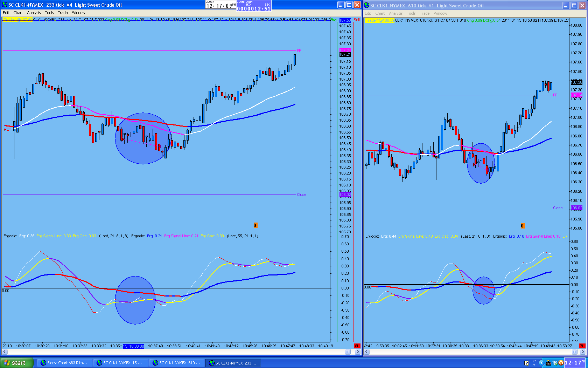Switch to Sierra Chart 683 Rith taskbar button
This screenshot has width=588, height=368.
pyautogui.click(x=65, y=363)
